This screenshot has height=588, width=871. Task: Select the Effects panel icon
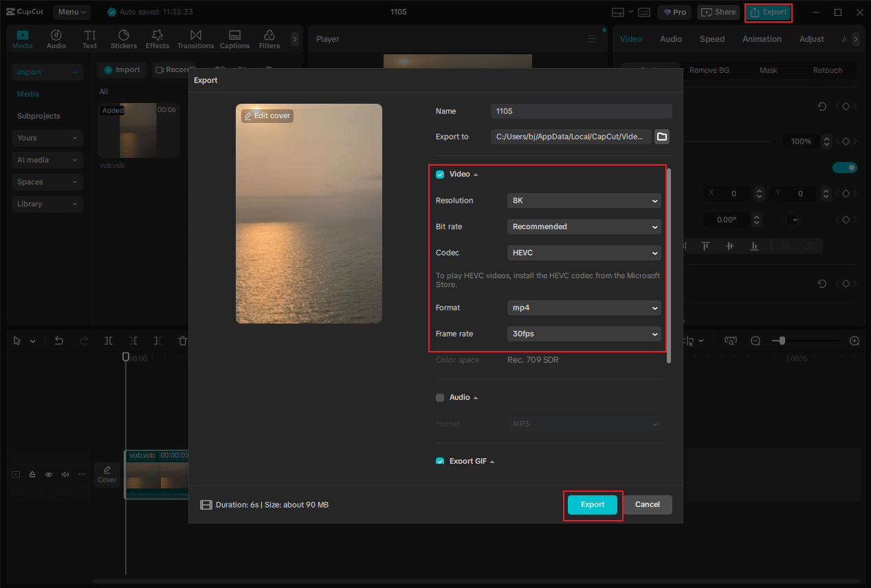(x=157, y=38)
